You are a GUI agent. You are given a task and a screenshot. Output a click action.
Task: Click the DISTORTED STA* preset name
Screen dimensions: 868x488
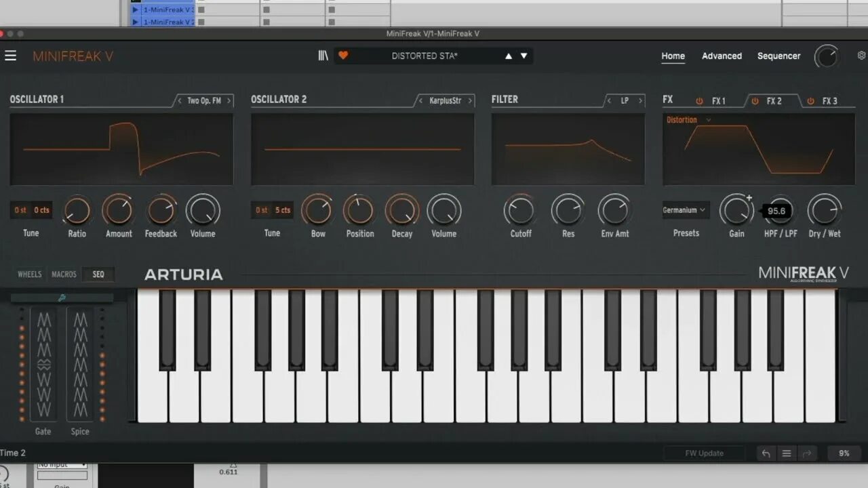coord(425,56)
